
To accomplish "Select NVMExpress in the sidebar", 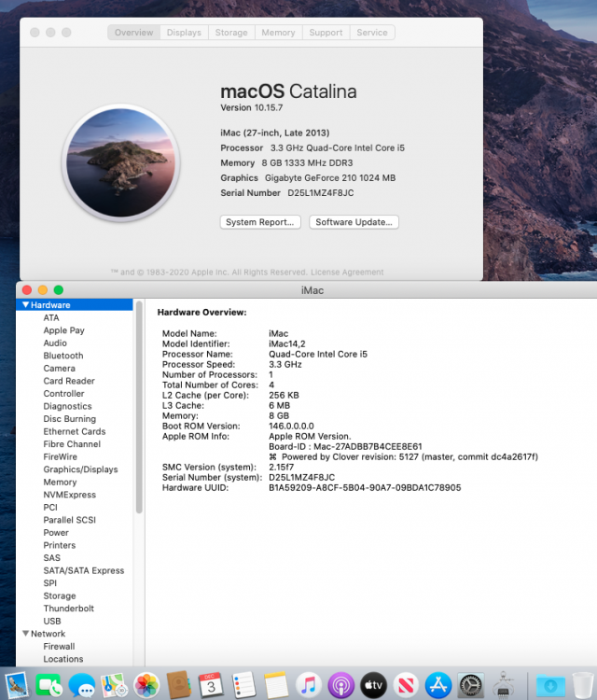I will pos(70,495).
